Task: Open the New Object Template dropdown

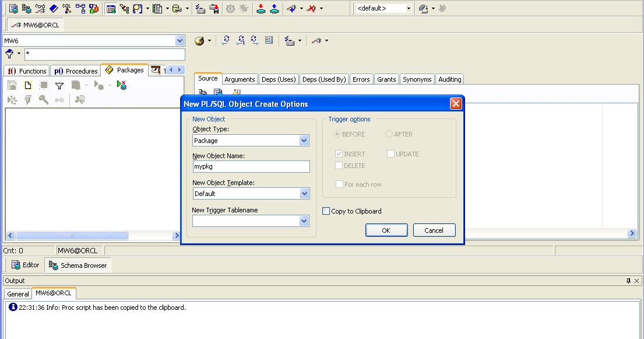Action: coord(304,193)
